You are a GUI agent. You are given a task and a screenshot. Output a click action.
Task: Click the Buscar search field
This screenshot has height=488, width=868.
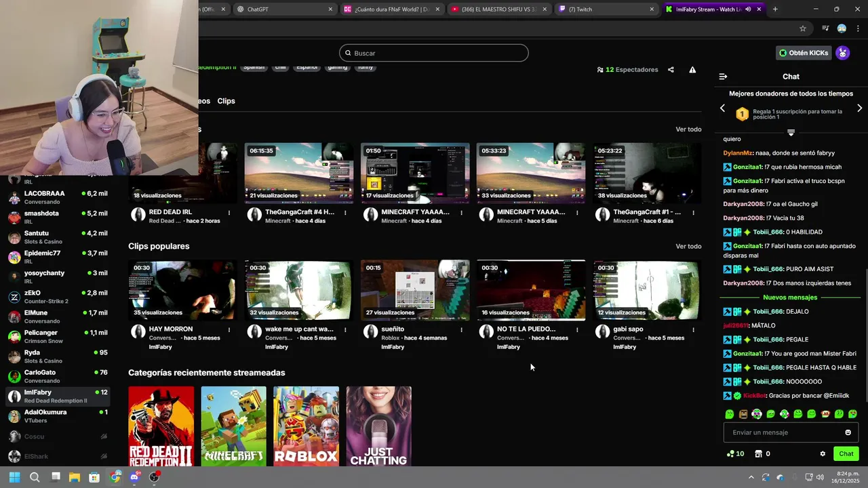tap(434, 53)
